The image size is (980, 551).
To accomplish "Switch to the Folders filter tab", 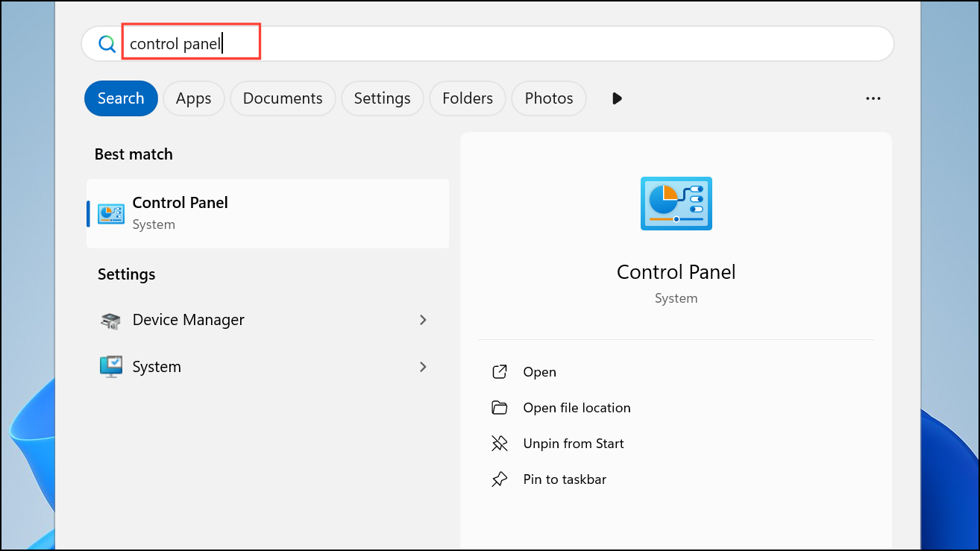I will click(x=468, y=98).
